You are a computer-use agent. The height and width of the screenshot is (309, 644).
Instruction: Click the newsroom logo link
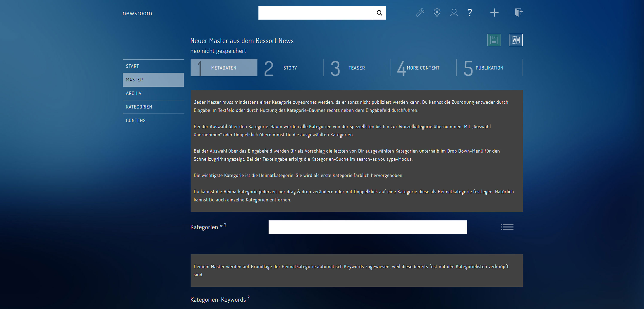[x=137, y=13]
